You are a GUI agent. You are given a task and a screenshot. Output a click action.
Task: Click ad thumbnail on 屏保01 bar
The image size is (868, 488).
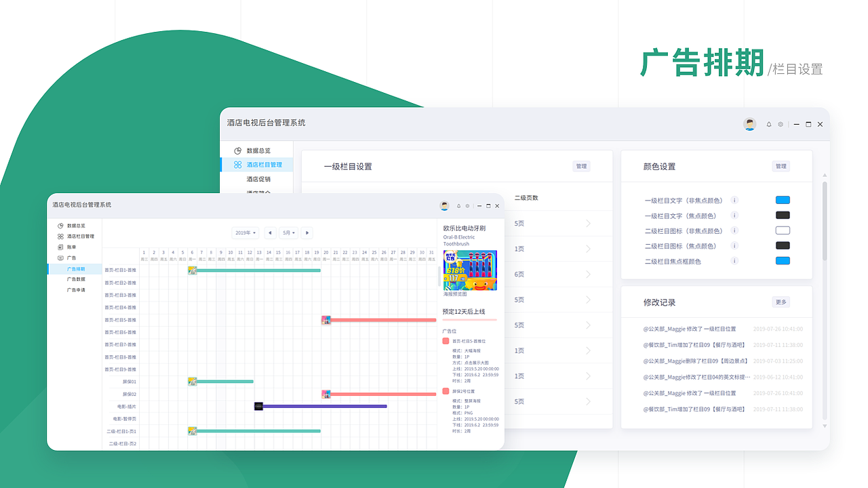click(x=193, y=382)
